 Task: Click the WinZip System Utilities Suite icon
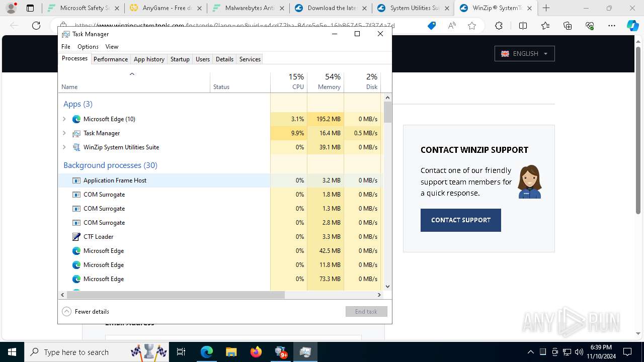click(76, 147)
